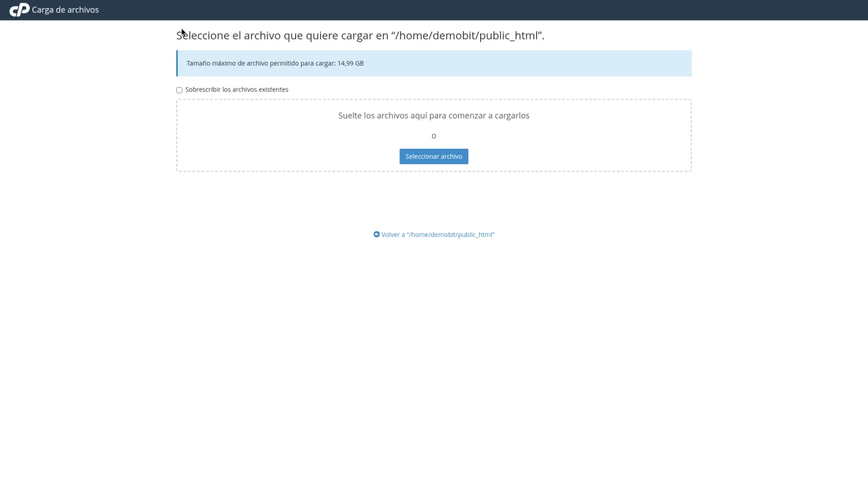Image resolution: width=868 pixels, height=501 pixels.
Task: Click the Sobrescribir los archivos existentes label
Action: coord(237,89)
